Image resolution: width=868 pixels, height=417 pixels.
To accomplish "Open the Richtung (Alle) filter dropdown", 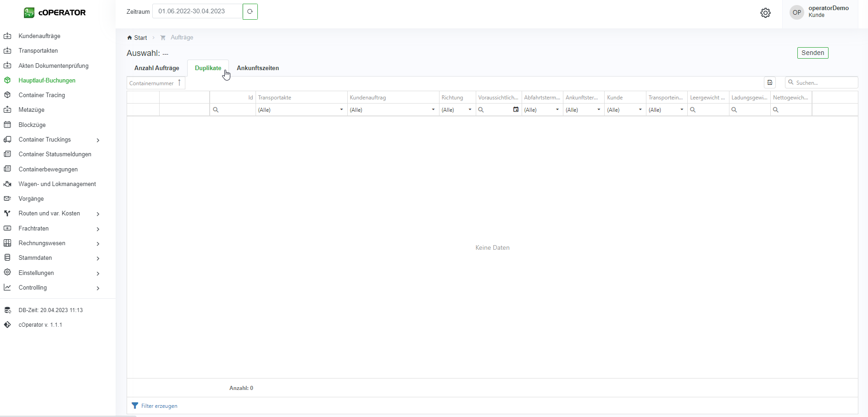I will (469, 110).
